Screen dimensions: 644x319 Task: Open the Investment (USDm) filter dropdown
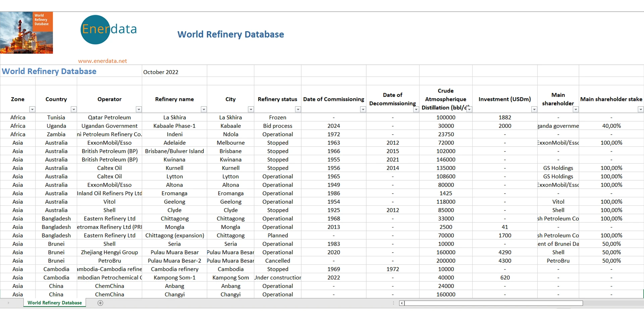pyautogui.click(x=534, y=109)
